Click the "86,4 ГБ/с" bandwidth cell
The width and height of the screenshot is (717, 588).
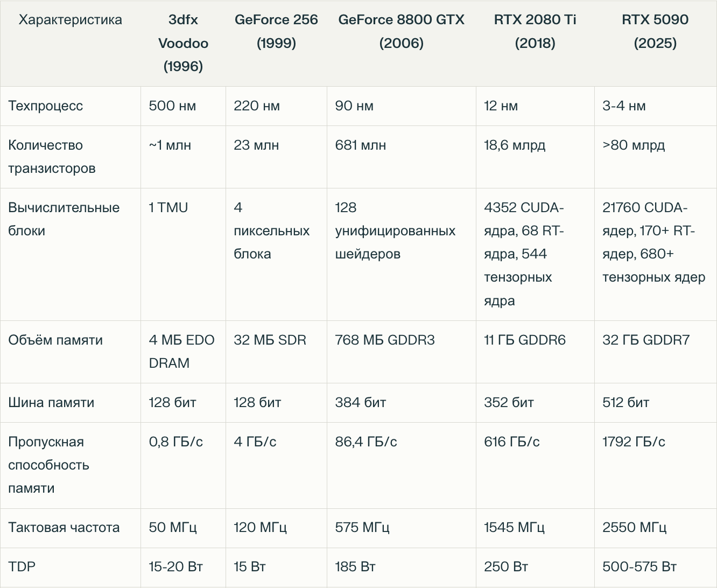pos(366,442)
